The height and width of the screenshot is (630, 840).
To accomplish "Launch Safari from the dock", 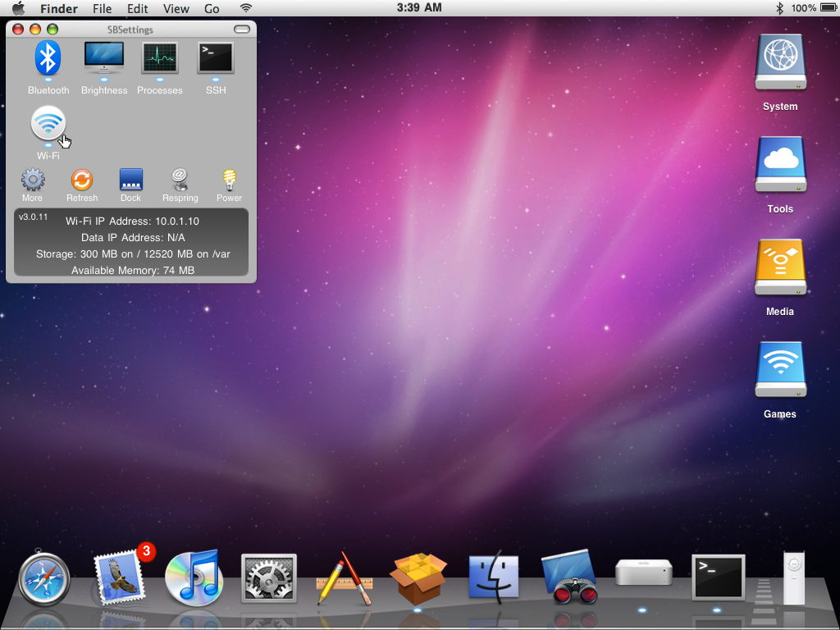I will pyautogui.click(x=44, y=580).
